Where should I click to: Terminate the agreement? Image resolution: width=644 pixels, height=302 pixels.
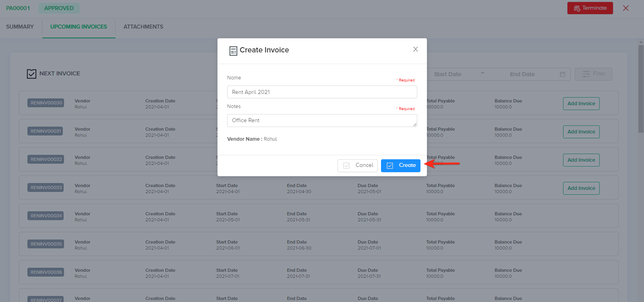coord(590,8)
